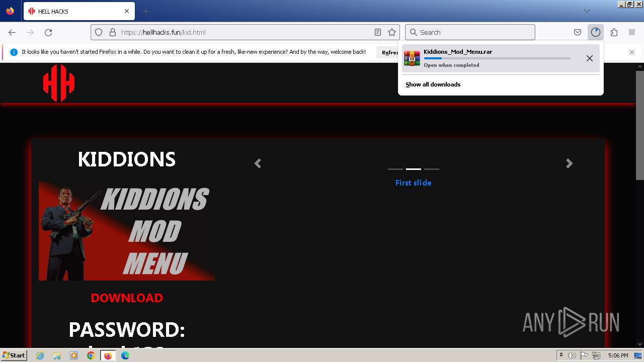This screenshot has width=644, height=362.
Task: Click the forward navigation arrow
Action: (x=30, y=32)
